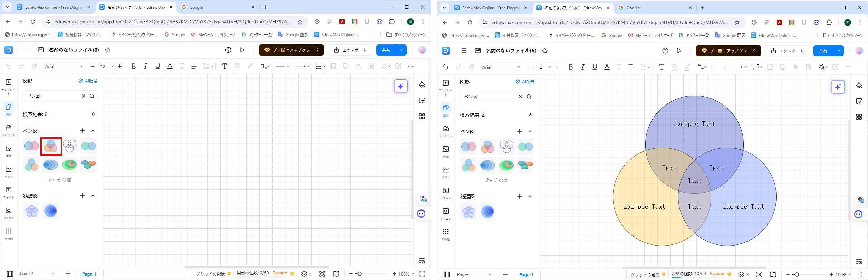Open その他 grid in left window sidebar
Viewport: 868px width, 280px height.
pyautogui.click(x=9, y=234)
